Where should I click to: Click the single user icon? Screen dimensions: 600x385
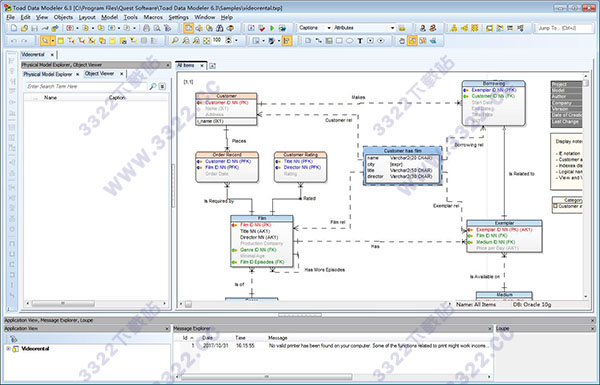[423, 28]
